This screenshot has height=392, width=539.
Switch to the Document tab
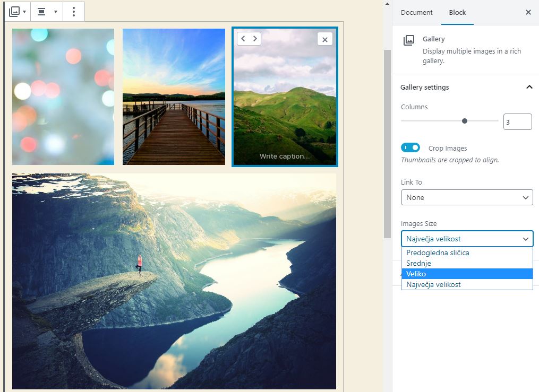click(416, 12)
